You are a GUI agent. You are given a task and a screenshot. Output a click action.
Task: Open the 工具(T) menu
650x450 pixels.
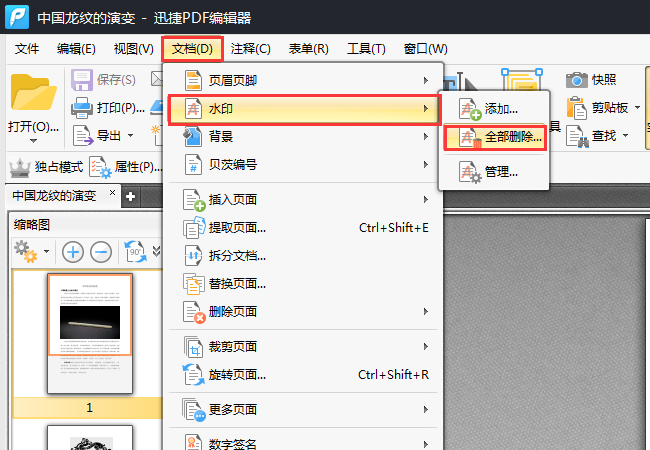coord(366,49)
